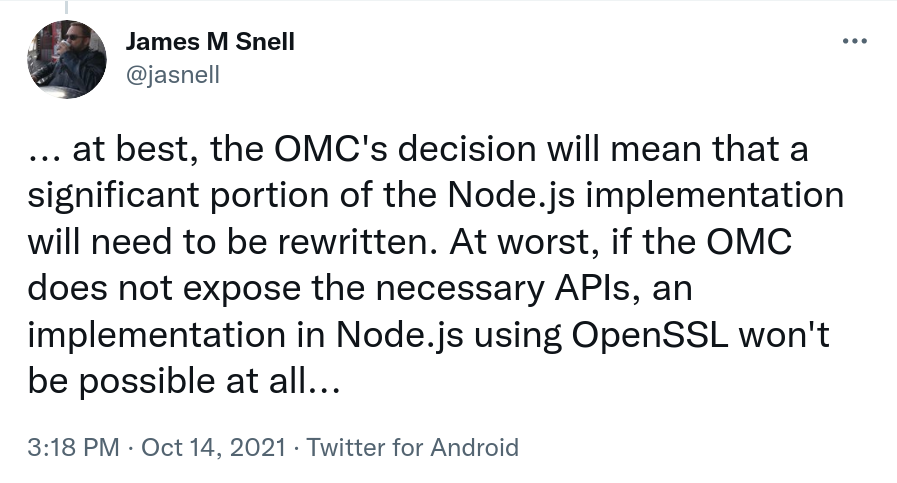Click "does not expose" in the tweet
This screenshot has width=897, height=483.
(164, 288)
